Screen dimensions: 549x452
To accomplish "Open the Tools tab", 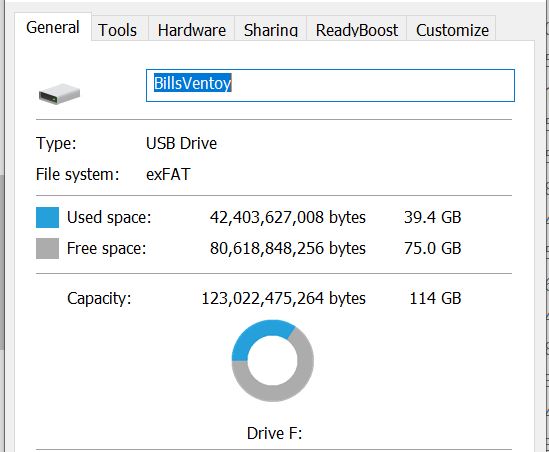I will (118, 30).
